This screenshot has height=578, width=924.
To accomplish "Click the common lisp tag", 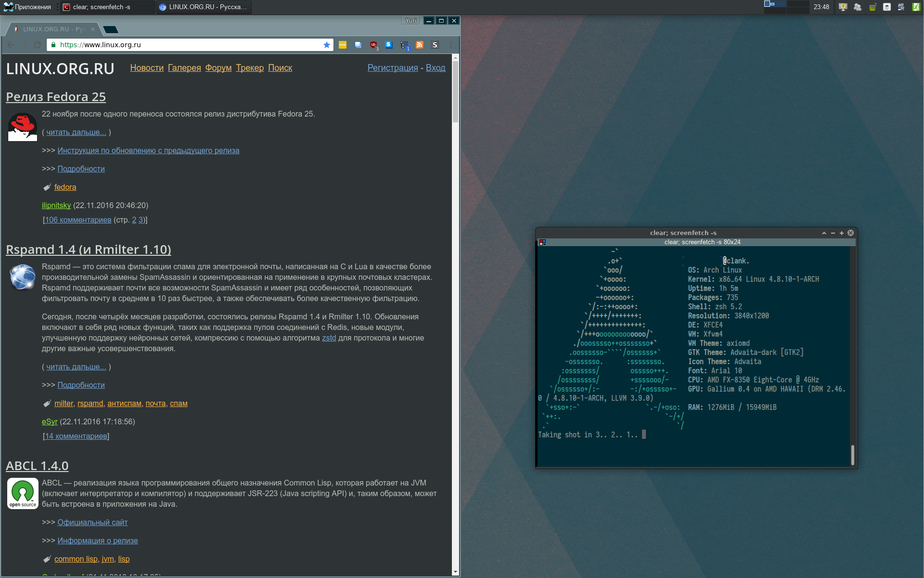I will (x=76, y=559).
